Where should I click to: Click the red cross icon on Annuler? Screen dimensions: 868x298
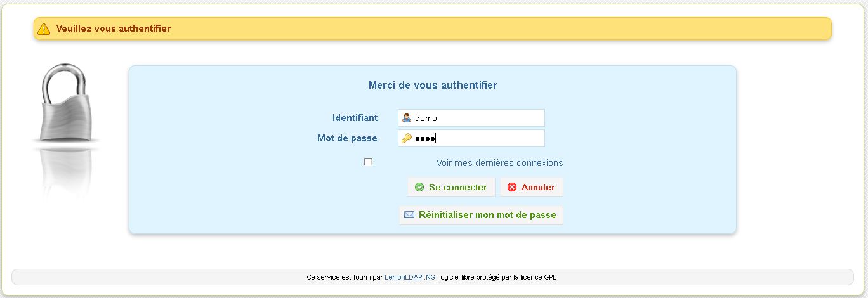click(x=512, y=187)
